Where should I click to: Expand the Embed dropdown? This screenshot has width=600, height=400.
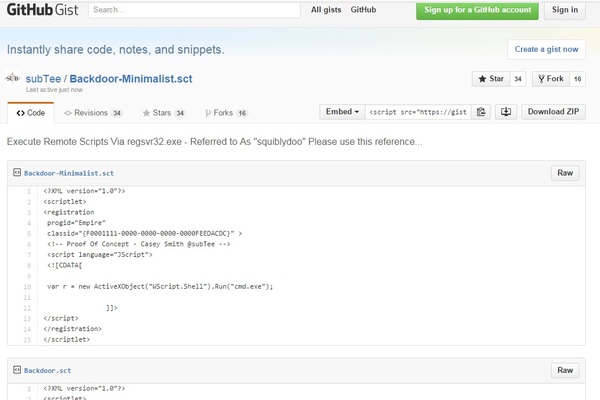(x=342, y=112)
